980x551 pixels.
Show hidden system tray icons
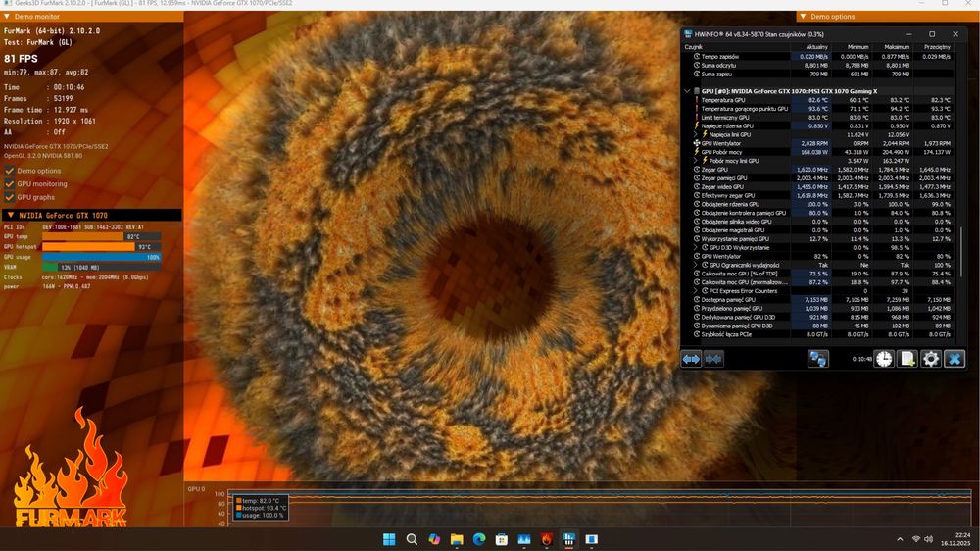[x=900, y=539]
